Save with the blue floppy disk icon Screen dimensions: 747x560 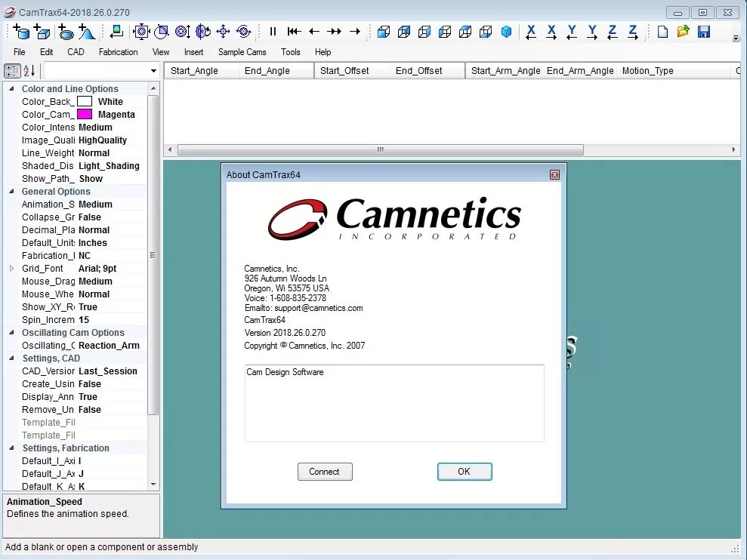pyautogui.click(x=704, y=32)
